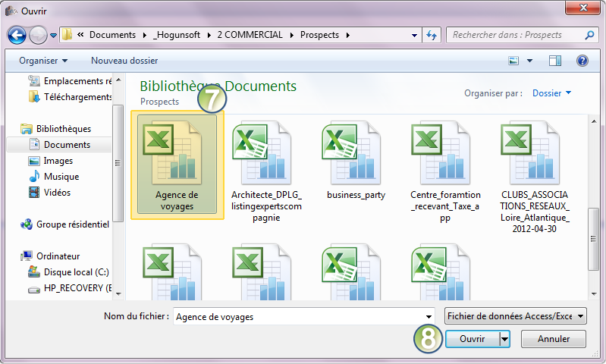Go back with the blue arrow button

click(17, 35)
